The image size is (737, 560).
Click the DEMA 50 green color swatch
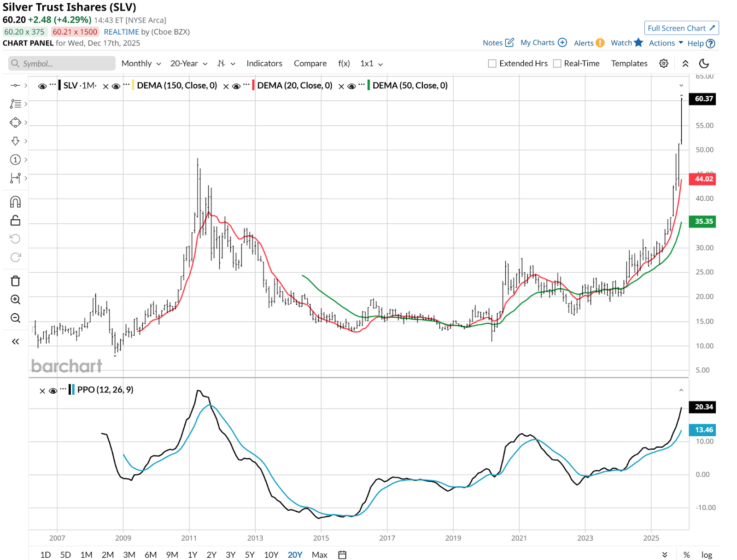coord(368,86)
